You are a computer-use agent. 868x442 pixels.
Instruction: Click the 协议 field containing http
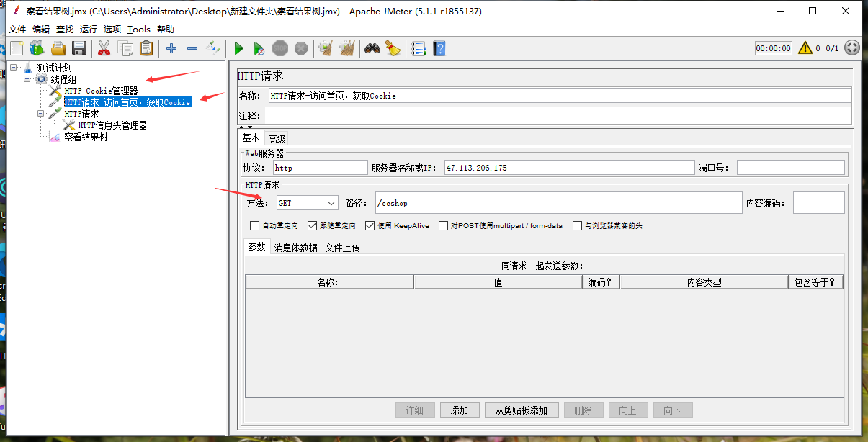point(321,168)
